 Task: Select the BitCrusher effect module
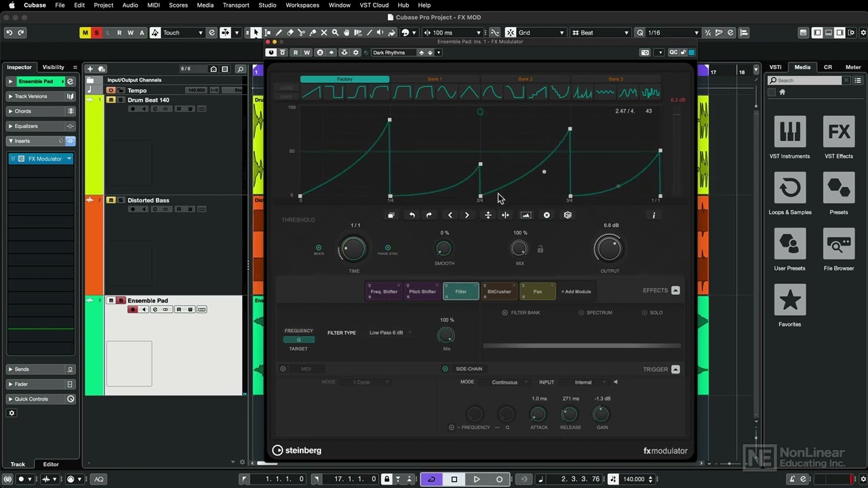[x=499, y=291]
